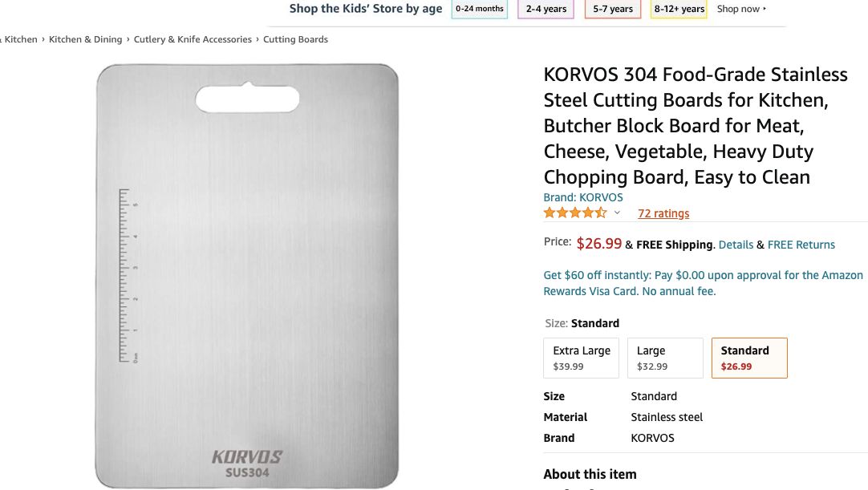Open the 2-4 years kids category
Viewport: 868px width, 490px height.
(545, 9)
